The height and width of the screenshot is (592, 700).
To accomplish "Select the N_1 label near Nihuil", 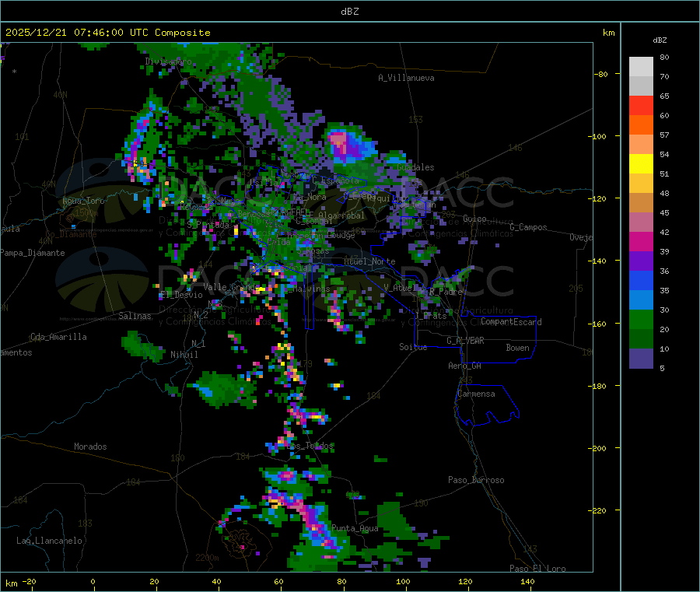I will click(198, 344).
